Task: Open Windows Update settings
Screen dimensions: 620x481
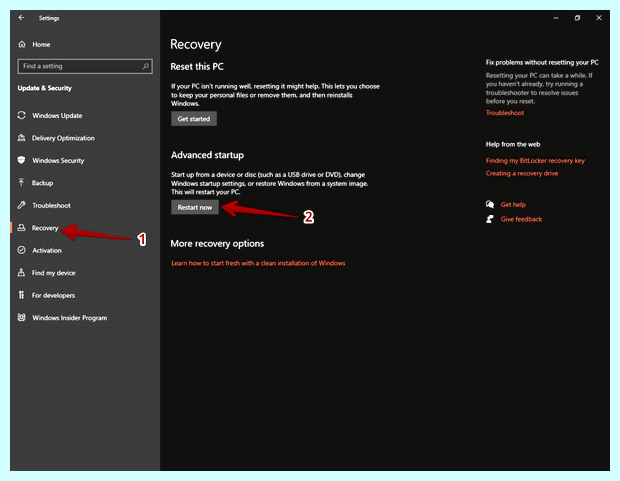Action: 57,116
